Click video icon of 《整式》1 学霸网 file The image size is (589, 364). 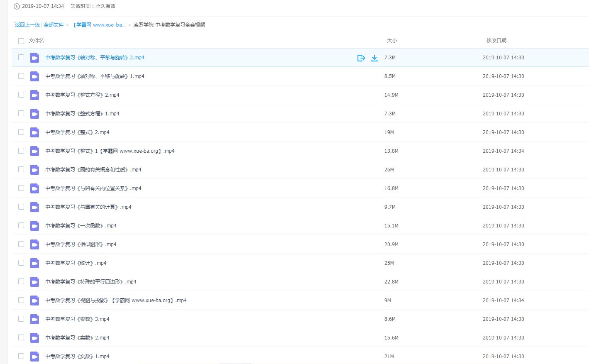[x=35, y=151]
